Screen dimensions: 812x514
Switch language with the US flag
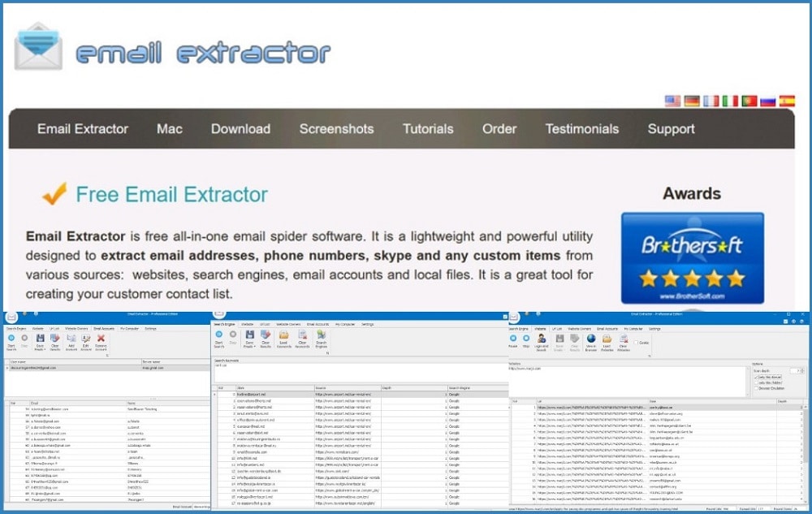(672, 101)
